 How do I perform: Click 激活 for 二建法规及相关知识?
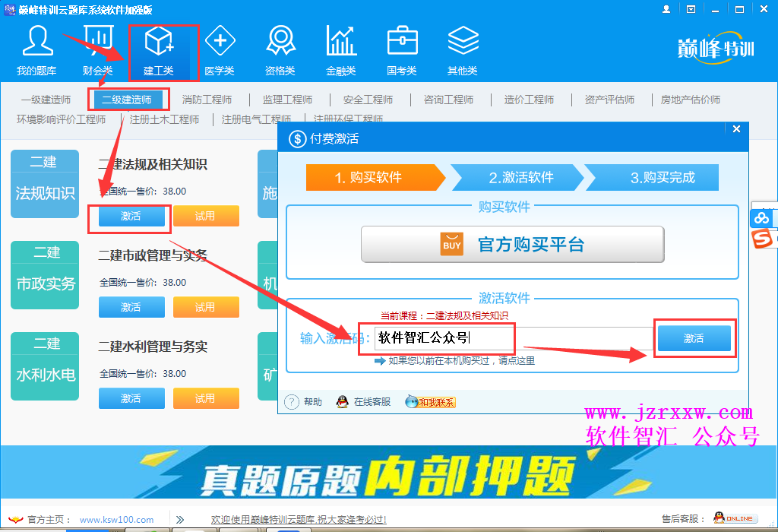(x=131, y=216)
